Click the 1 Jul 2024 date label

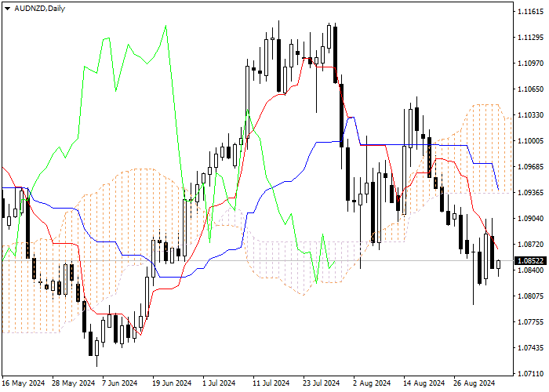pos(219,383)
